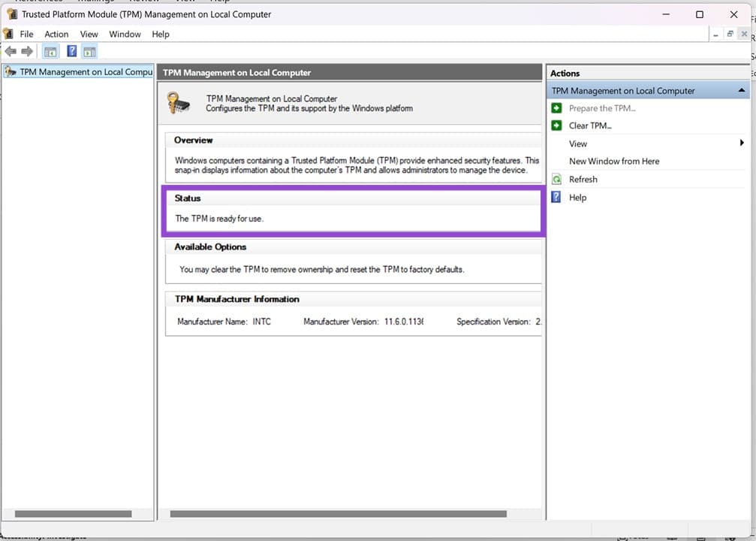Click the Help icon in the Actions pane
This screenshot has width=756, height=541.
click(556, 197)
